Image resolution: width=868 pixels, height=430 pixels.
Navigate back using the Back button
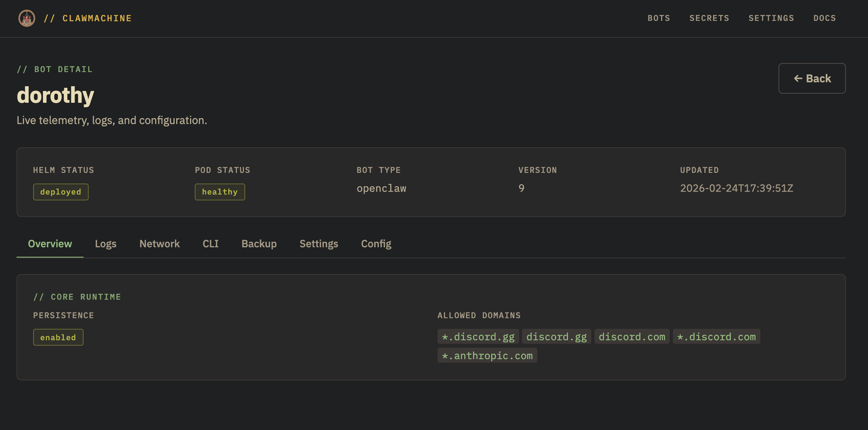pos(812,78)
